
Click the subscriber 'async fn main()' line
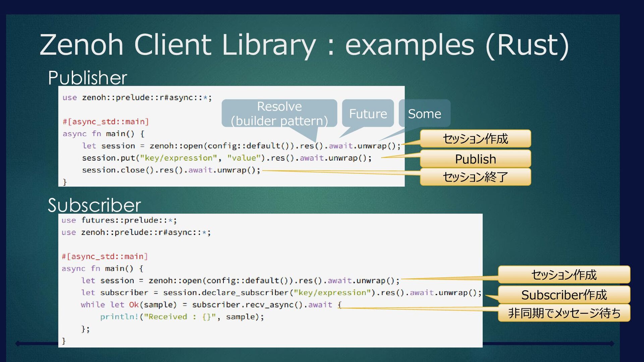102,268
